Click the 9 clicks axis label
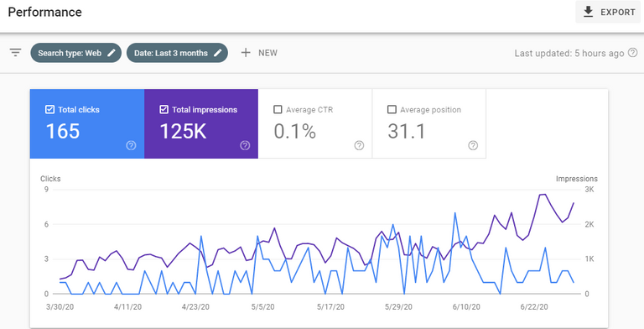The width and height of the screenshot is (644, 329). 46,190
